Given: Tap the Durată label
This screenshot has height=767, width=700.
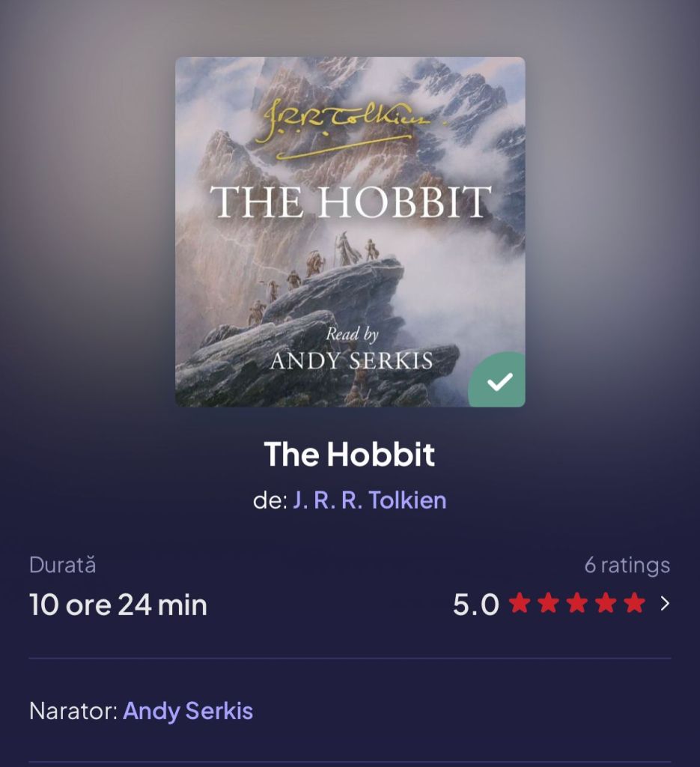Looking at the screenshot, I should click(x=63, y=565).
